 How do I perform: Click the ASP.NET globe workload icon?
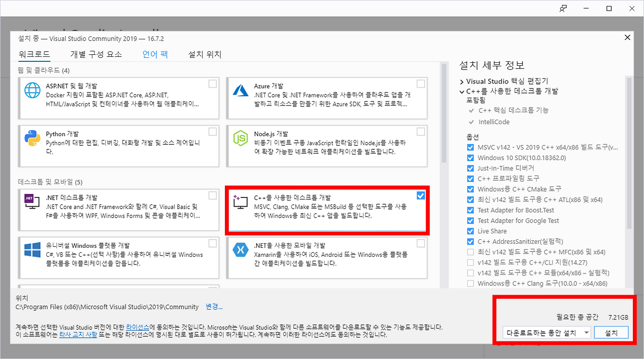[32, 91]
